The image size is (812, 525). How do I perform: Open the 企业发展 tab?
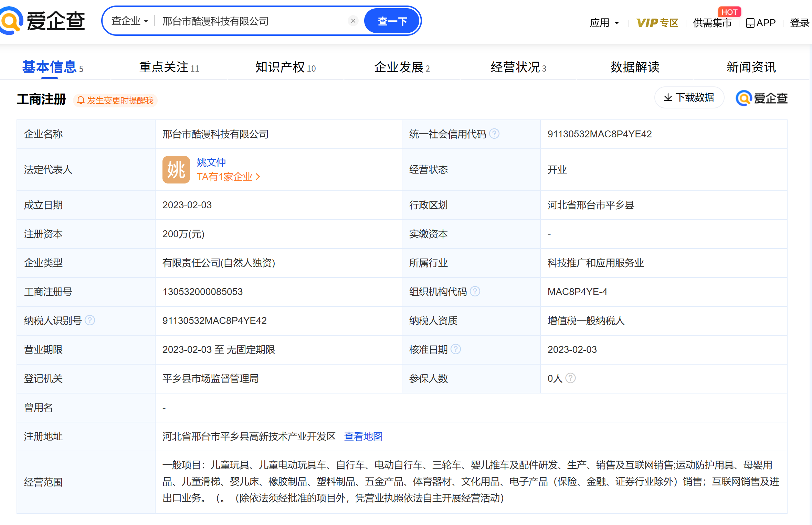click(402, 67)
